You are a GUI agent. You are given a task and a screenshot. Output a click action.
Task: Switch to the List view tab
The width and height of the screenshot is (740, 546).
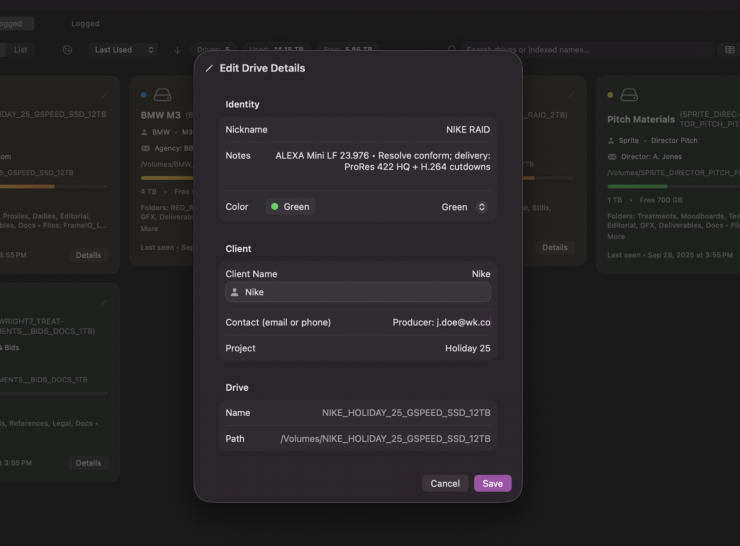pyautogui.click(x=21, y=50)
